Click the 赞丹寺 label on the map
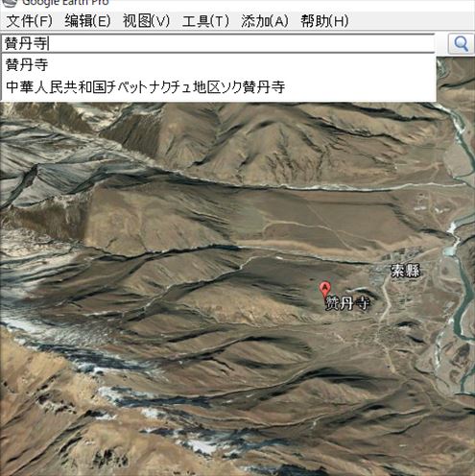 (347, 303)
